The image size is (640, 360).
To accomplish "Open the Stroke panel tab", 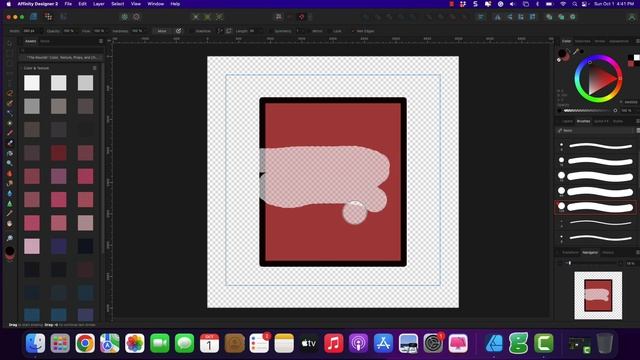I will coord(600,41).
